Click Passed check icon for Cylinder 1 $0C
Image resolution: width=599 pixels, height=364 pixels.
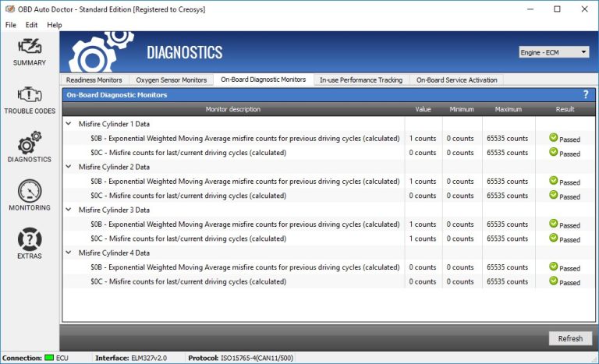(553, 152)
